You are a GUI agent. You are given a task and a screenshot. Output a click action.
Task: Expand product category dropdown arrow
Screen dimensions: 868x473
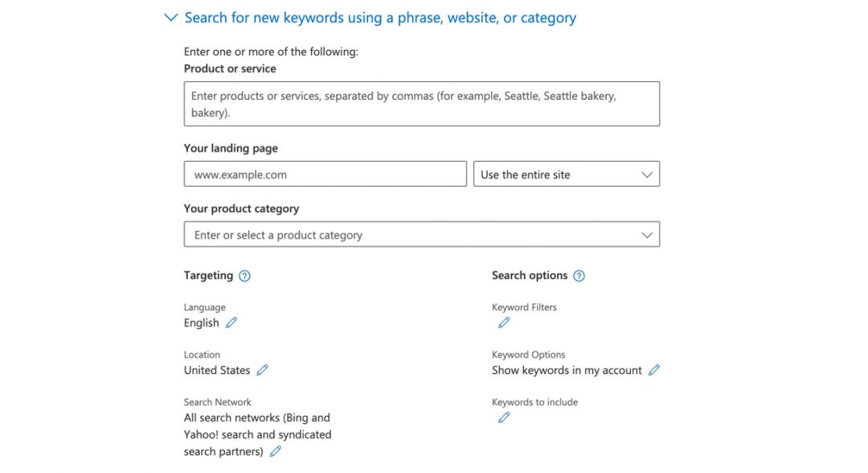tap(647, 235)
